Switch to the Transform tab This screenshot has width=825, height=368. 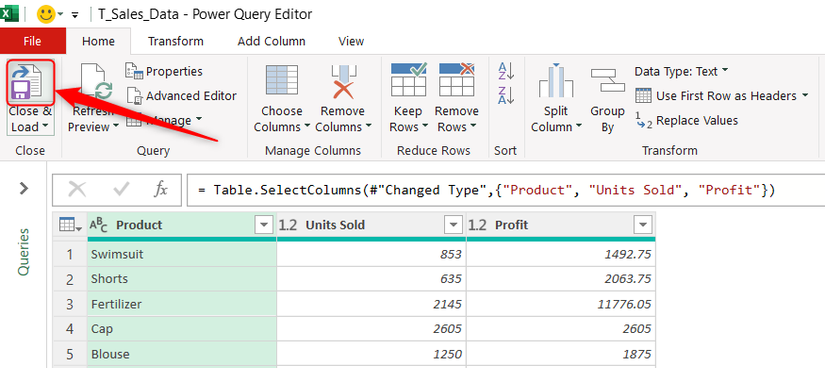(175, 41)
